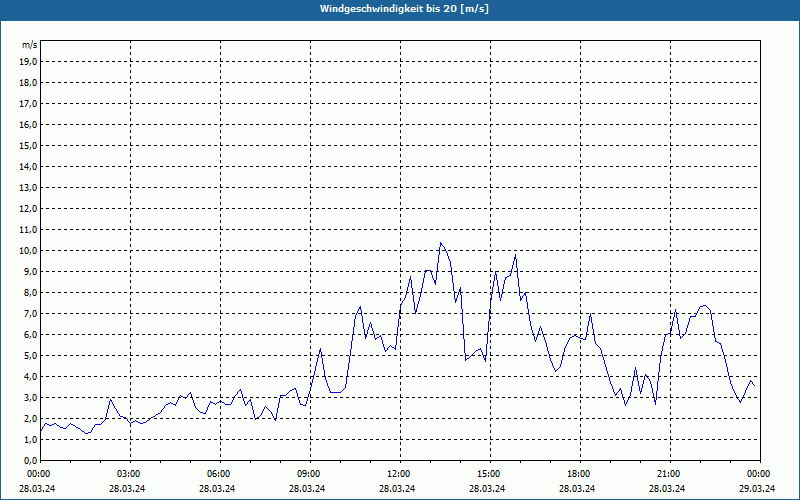
Task: Click the '03:00' time axis label
Action: click(130, 474)
